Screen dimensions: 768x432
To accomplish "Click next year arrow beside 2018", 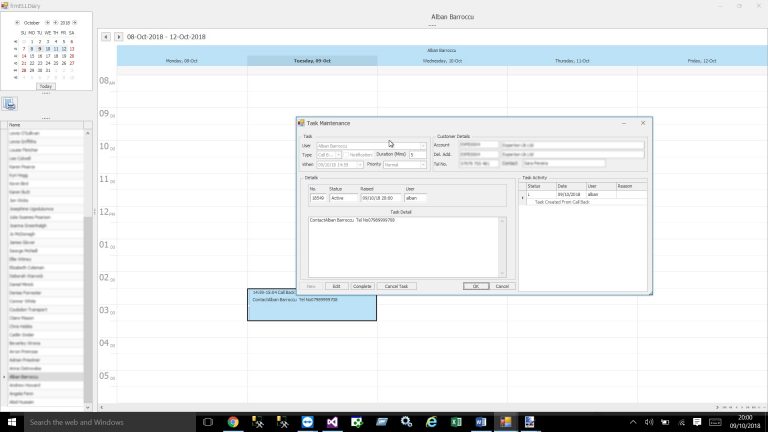I will (x=74, y=20).
